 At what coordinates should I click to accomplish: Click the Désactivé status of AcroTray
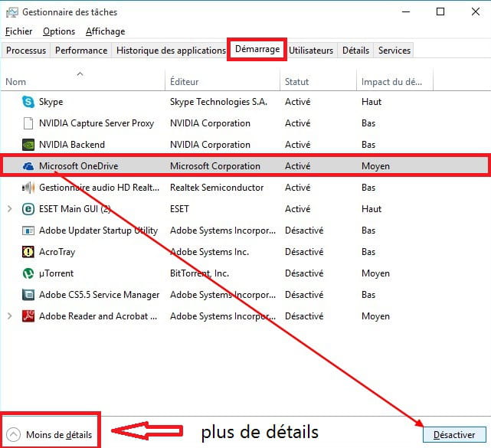[304, 252]
